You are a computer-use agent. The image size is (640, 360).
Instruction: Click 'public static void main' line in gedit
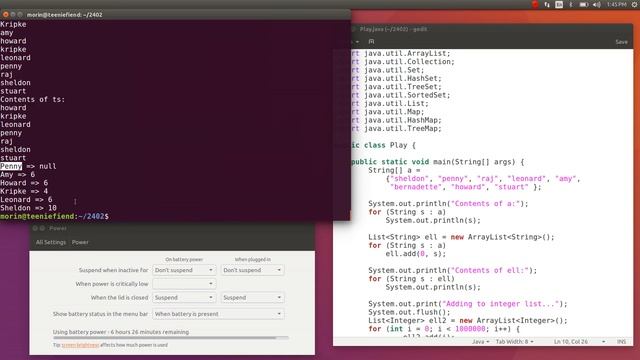click(x=438, y=162)
